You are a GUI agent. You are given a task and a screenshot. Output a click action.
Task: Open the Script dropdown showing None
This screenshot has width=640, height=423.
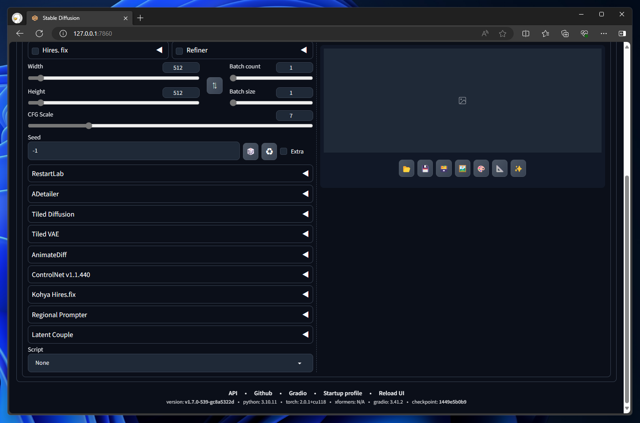[170, 363]
